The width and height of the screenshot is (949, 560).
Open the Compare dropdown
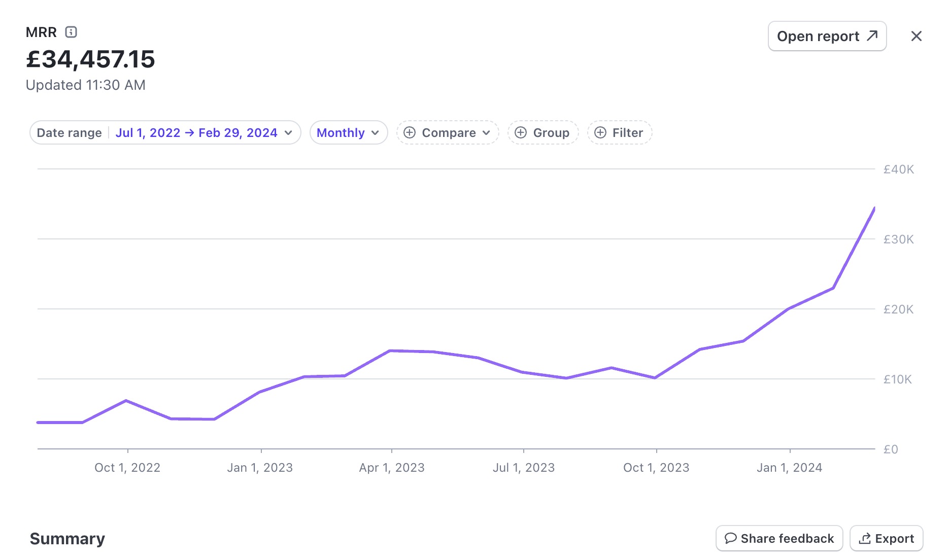click(448, 133)
